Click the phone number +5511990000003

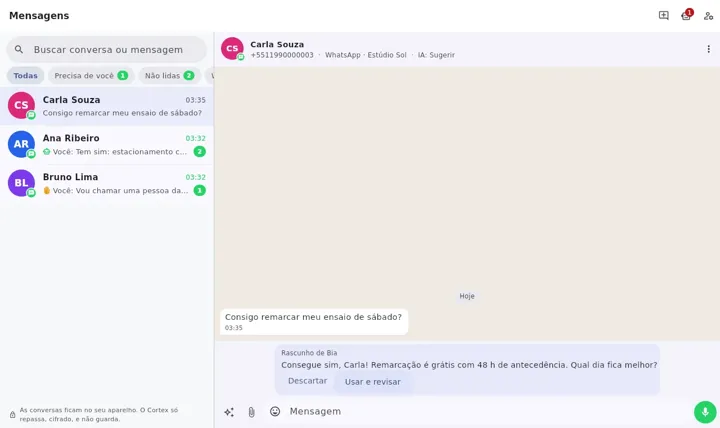pos(282,55)
